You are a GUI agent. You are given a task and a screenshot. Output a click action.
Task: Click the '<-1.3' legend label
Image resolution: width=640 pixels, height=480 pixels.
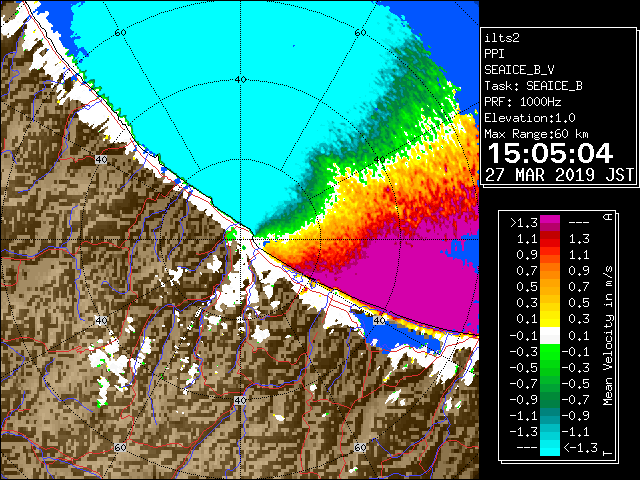pyautogui.click(x=580, y=448)
